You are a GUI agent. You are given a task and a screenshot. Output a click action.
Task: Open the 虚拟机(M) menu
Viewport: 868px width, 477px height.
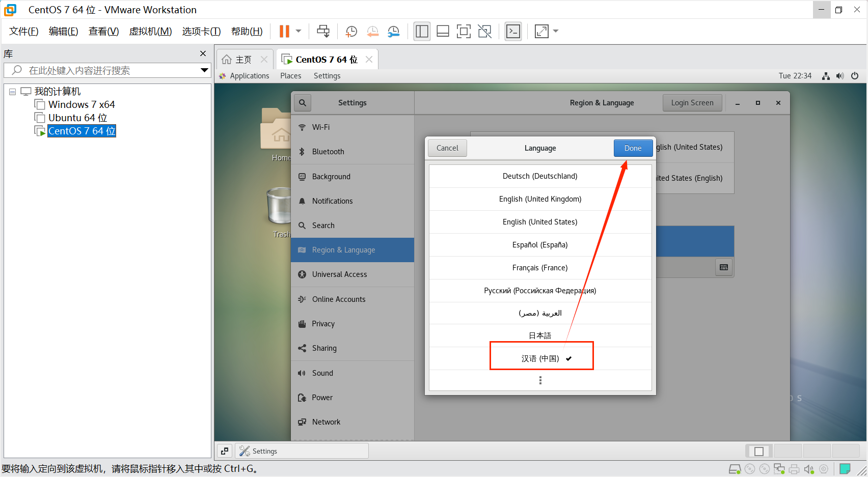point(150,31)
